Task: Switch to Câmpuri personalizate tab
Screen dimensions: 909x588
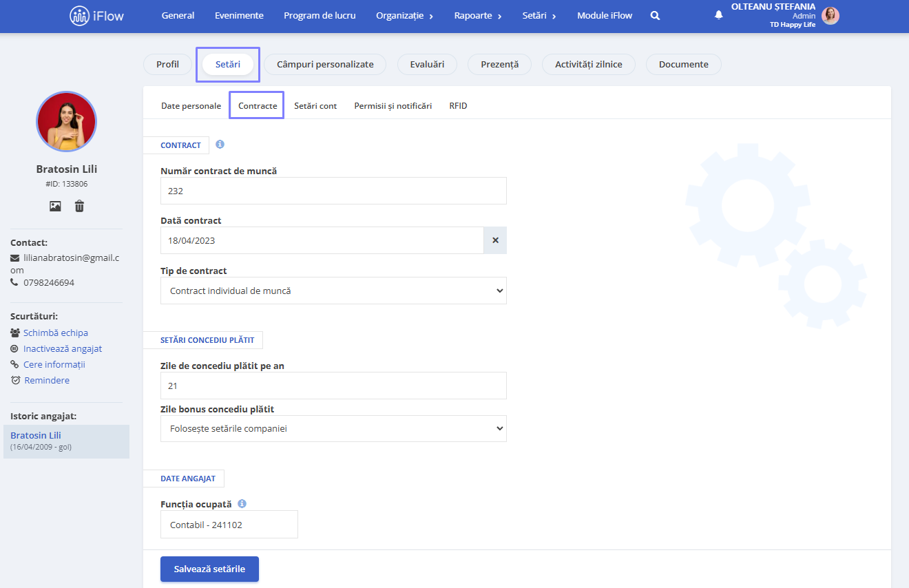Action: [325, 64]
